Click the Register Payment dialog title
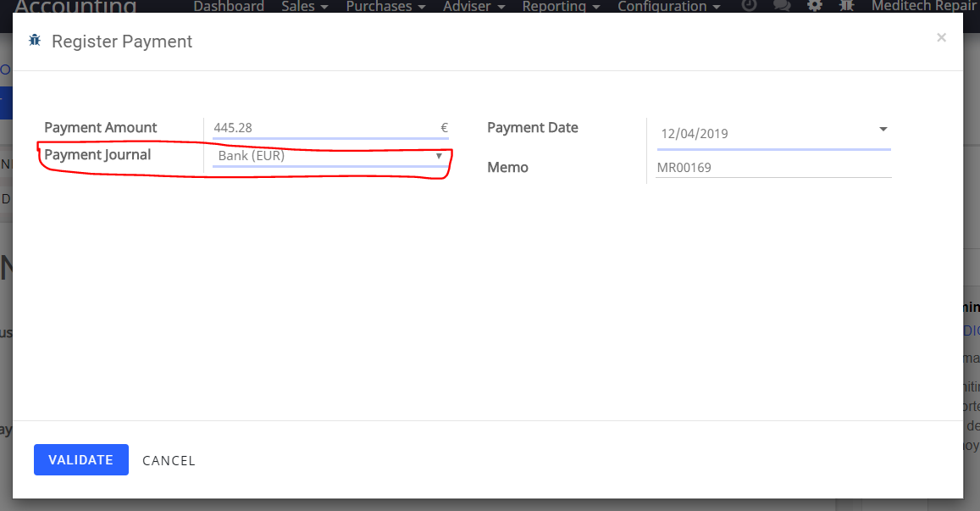The width and height of the screenshot is (980, 511). click(122, 42)
